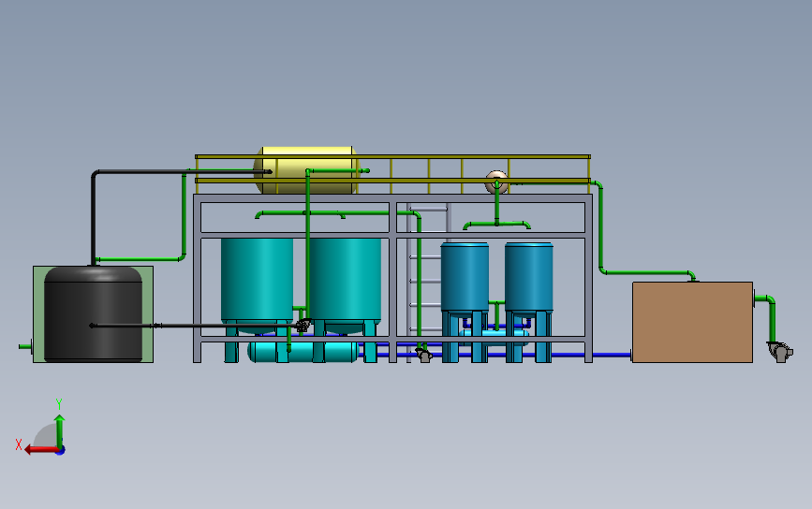The image size is (812, 509).
Task: Select the right blue vertical tank
Action: point(529,278)
